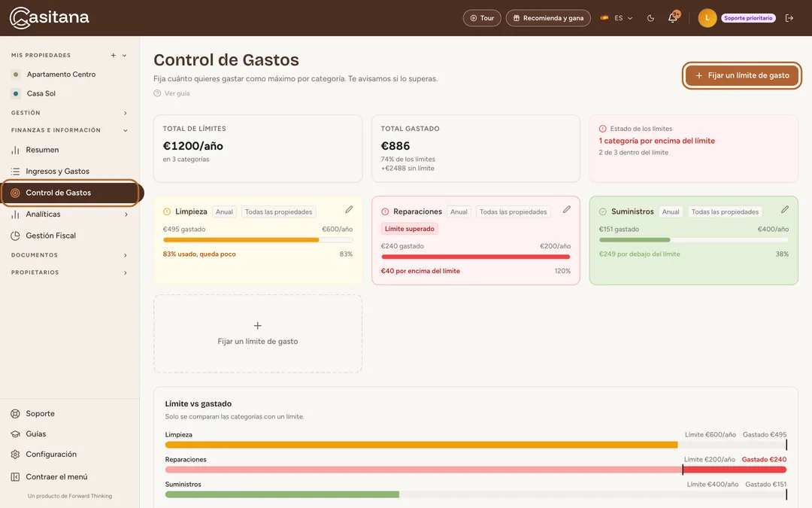This screenshot has width=812, height=508.
Task: Open Ver guía link
Action: click(x=171, y=93)
